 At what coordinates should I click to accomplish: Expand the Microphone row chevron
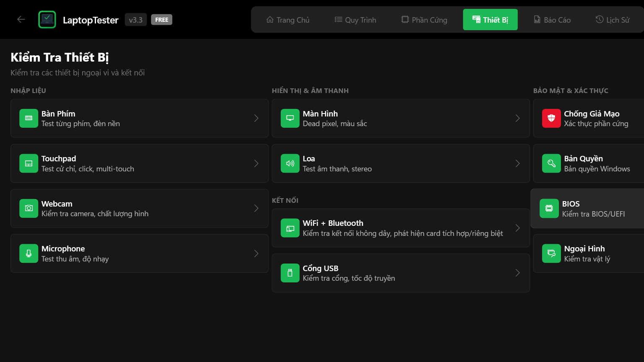(x=256, y=253)
